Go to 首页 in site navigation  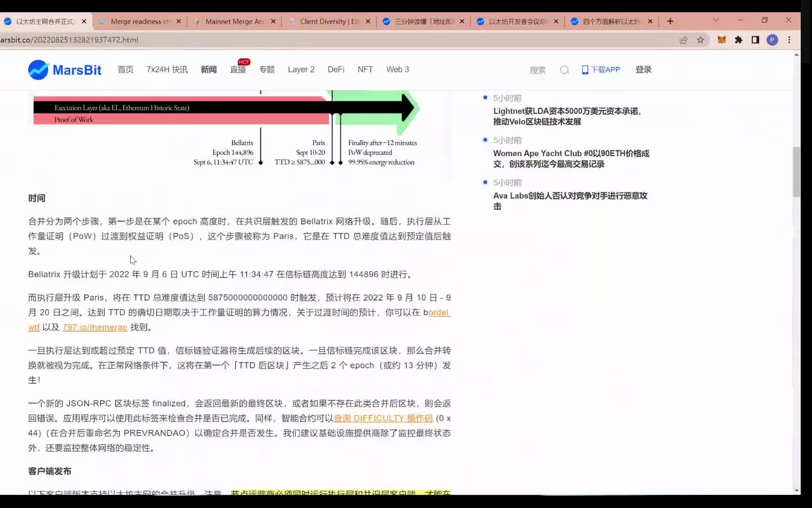click(125, 70)
